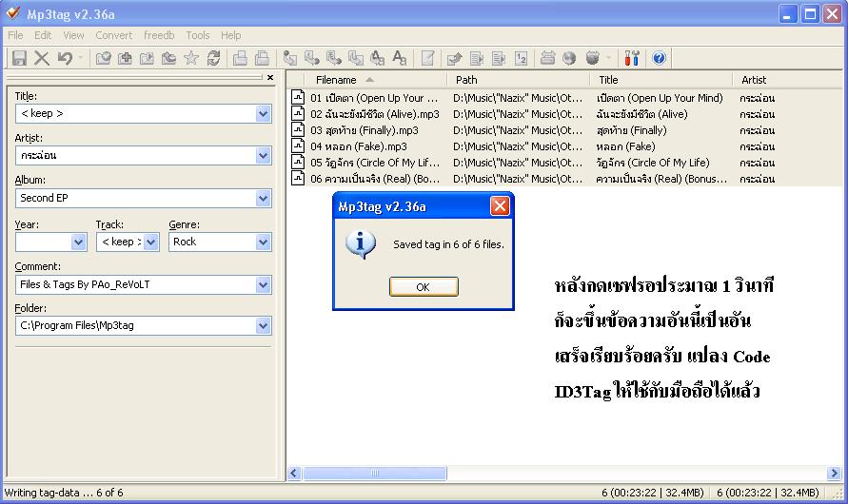Open the View menu

[x=73, y=35]
